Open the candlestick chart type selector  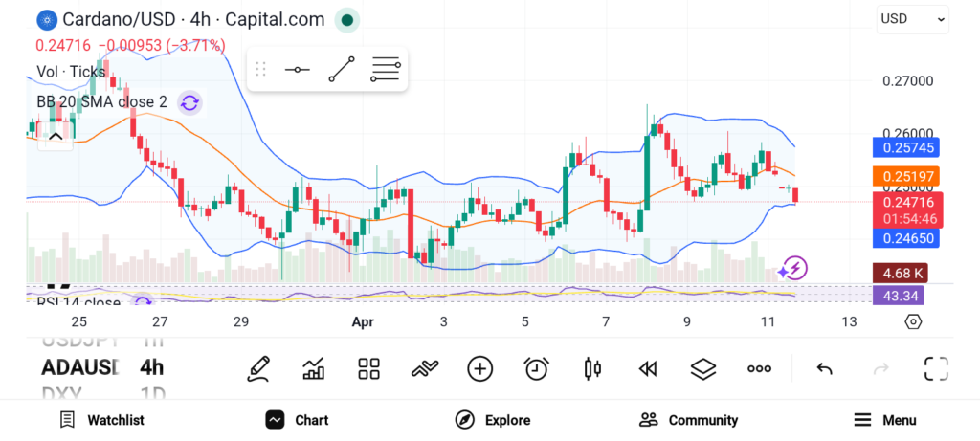[x=591, y=368]
